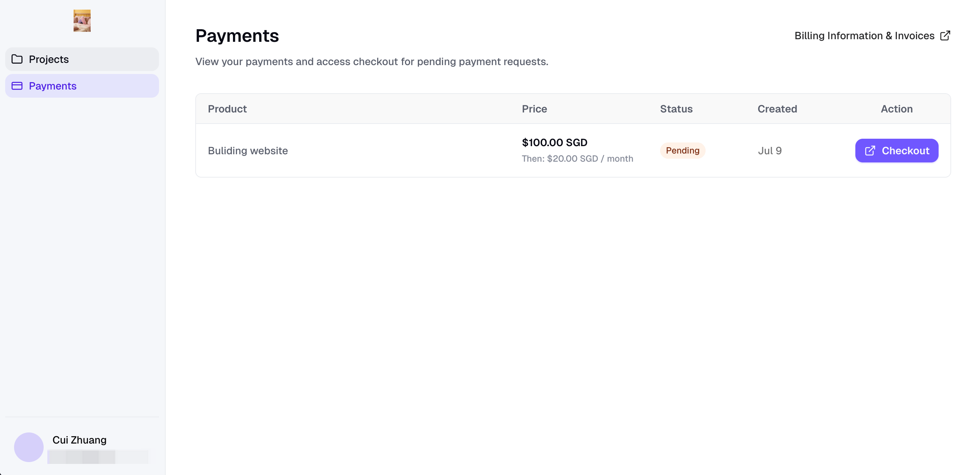
Task: Click the Payments page heading
Action: click(x=237, y=36)
